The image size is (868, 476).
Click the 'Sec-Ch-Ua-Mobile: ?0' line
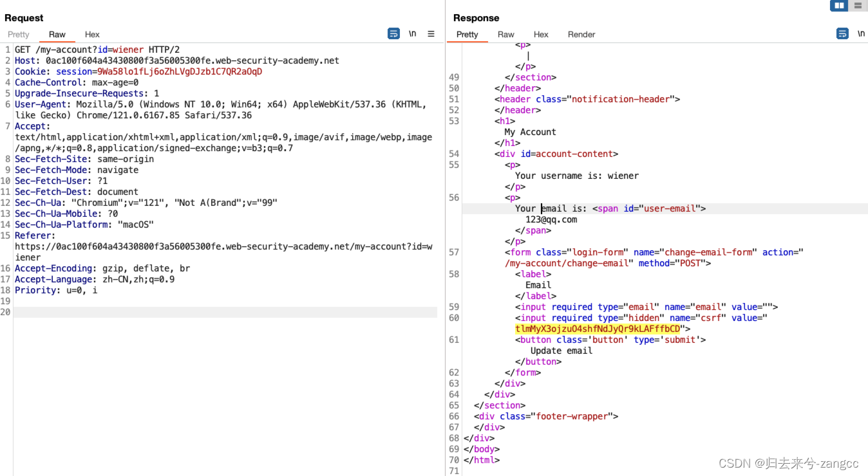click(x=66, y=214)
